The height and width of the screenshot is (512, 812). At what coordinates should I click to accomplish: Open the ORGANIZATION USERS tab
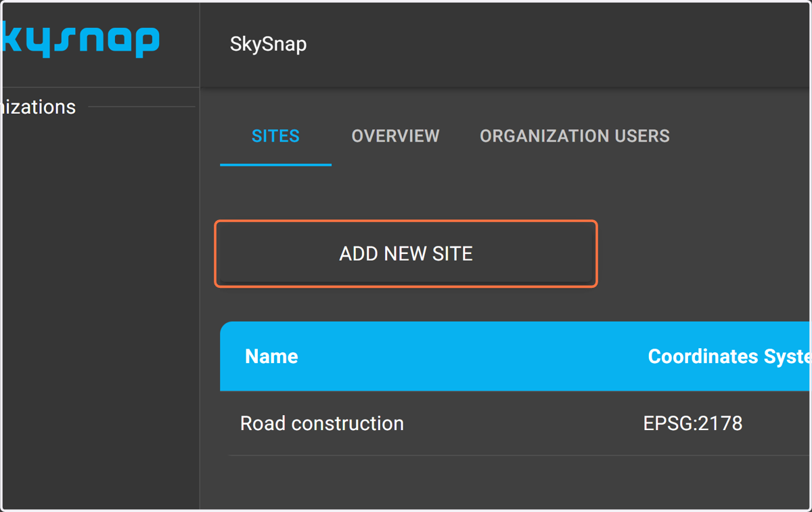pyautogui.click(x=574, y=136)
